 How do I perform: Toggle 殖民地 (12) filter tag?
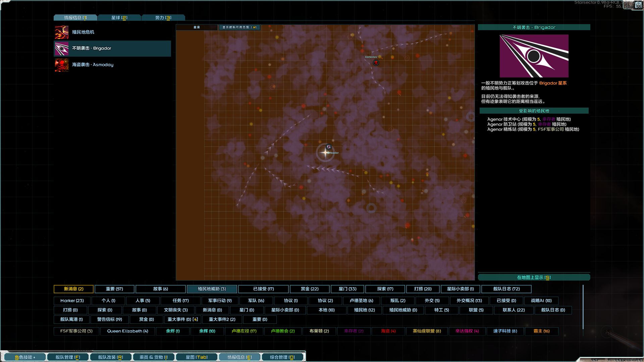pos(365,310)
